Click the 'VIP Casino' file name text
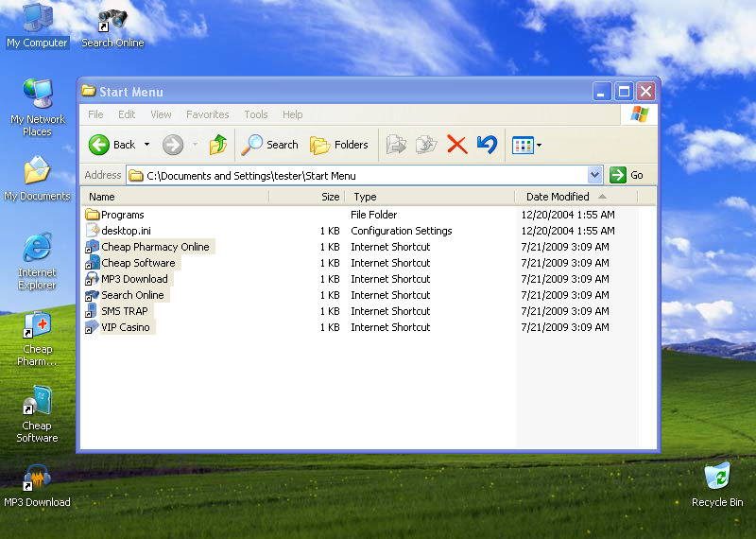Image resolution: width=756 pixels, height=539 pixels. [126, 327]
